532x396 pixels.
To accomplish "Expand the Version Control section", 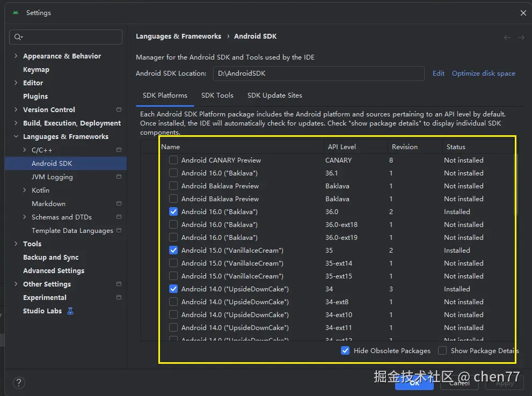I will tap(16, 109).
